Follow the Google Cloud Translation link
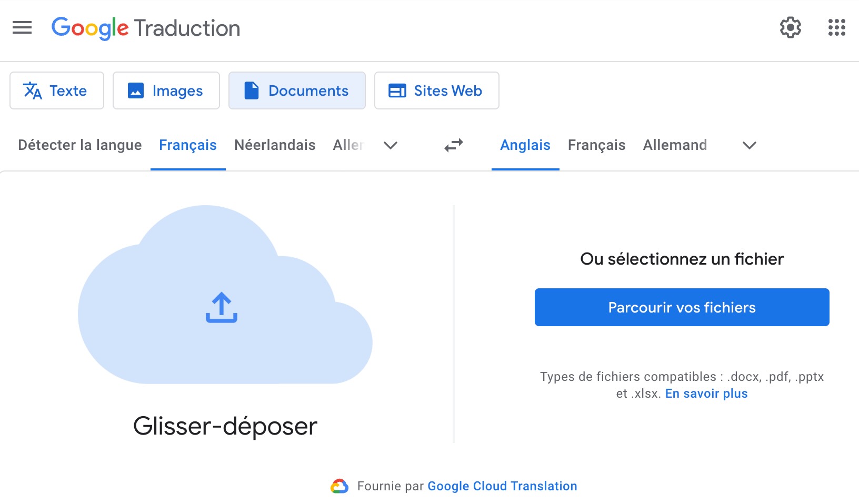859x504 pixels. (x=502, y=486)
